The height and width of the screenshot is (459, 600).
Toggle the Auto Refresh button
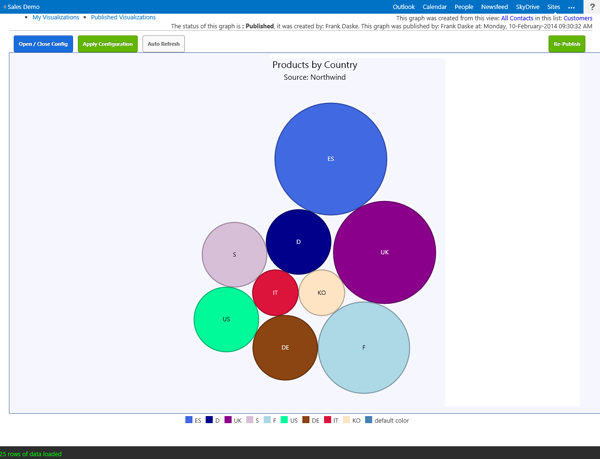[x=163, y=44]
